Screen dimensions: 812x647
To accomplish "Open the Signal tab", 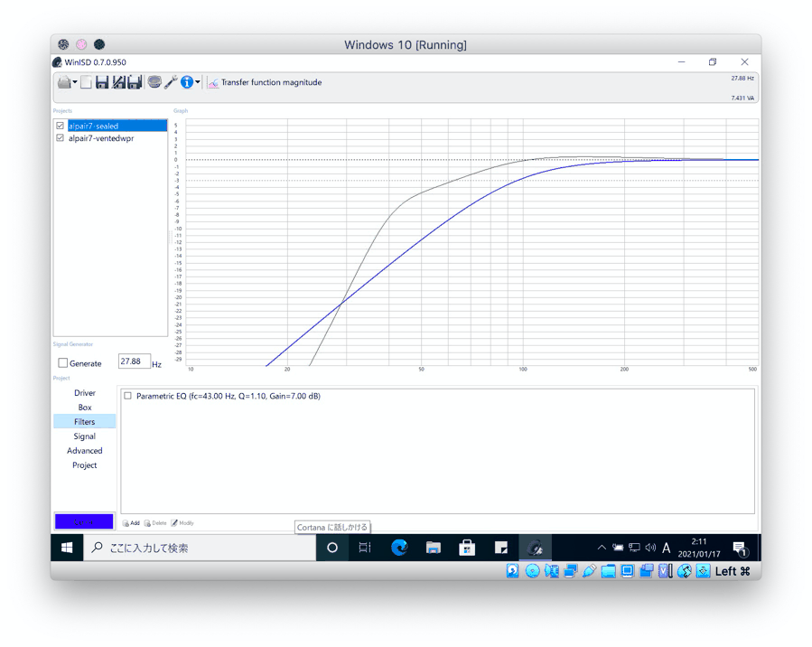I will tap(84, 436).
